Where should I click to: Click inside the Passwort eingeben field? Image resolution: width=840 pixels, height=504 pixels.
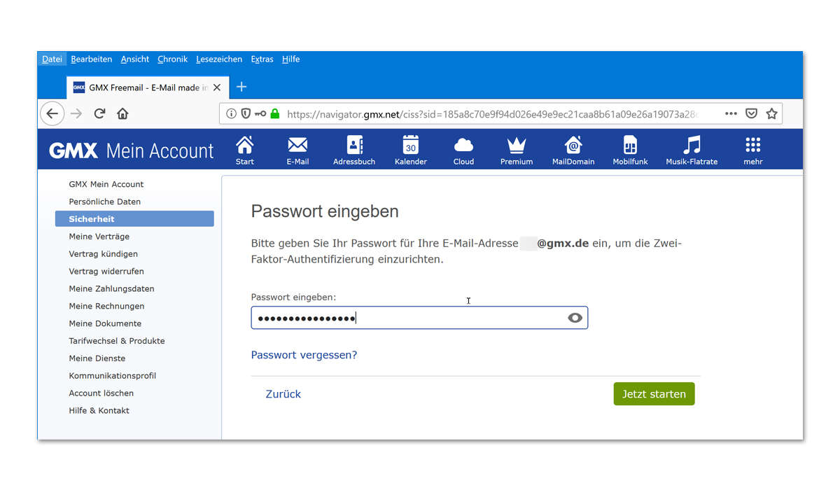coord(419,318)
